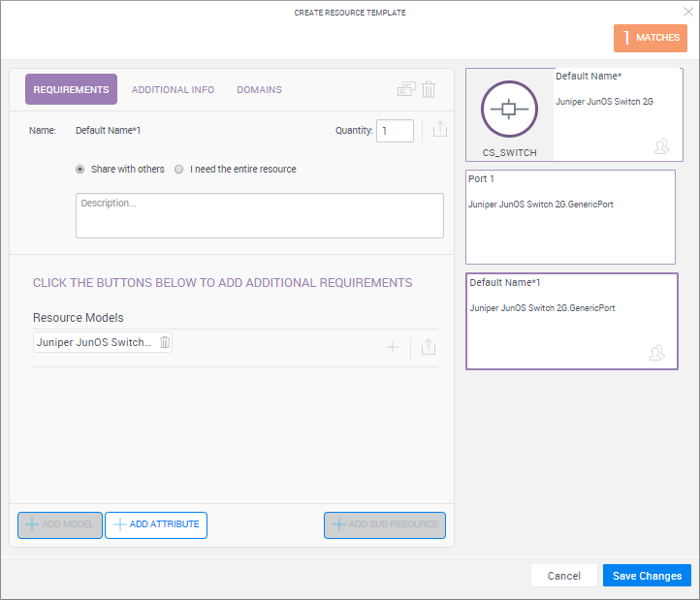700x600 pixels.
Task: Select the CS_SWITCH resource thumbnail
Action: [x=509, y=112]
